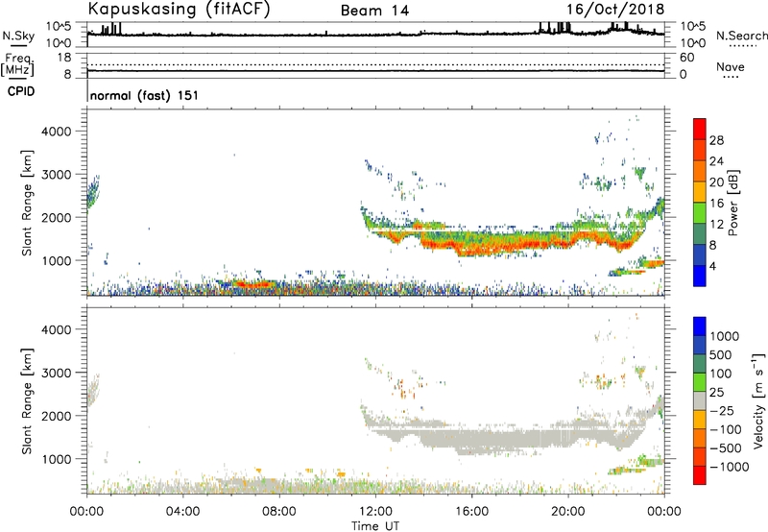Screen dimensions: 768x532
Task: Click the 20:00 time tick label
Action: click(x=568, y=512)
